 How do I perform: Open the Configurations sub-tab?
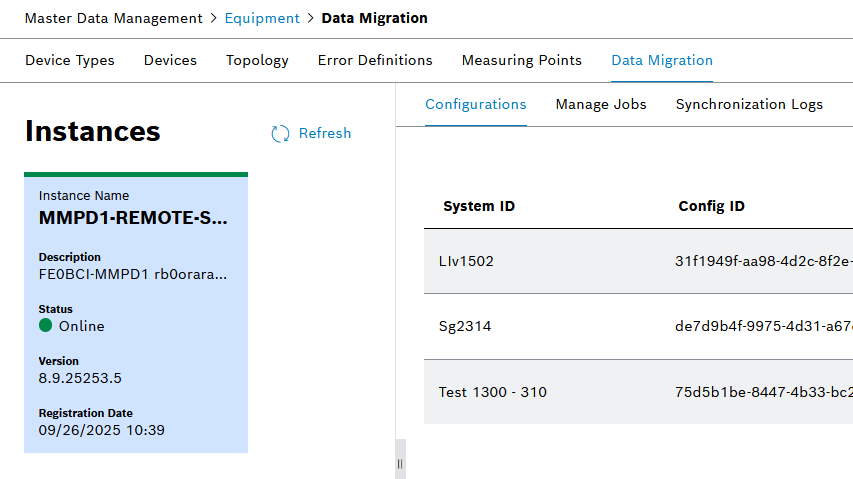tap(475, 104)
